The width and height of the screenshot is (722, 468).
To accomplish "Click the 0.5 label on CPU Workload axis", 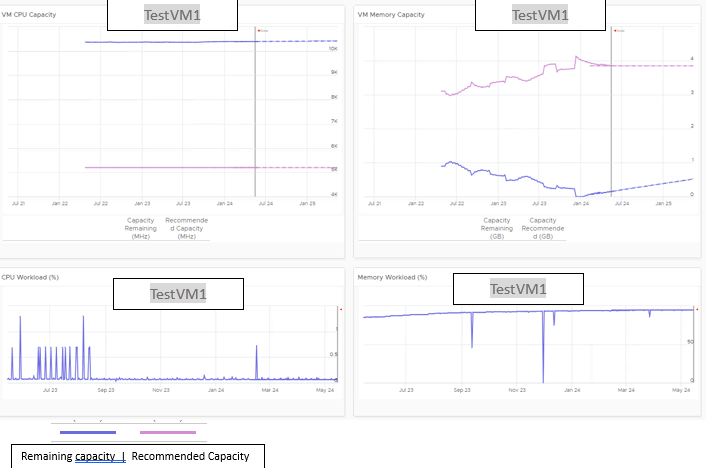I will point(333,354).
